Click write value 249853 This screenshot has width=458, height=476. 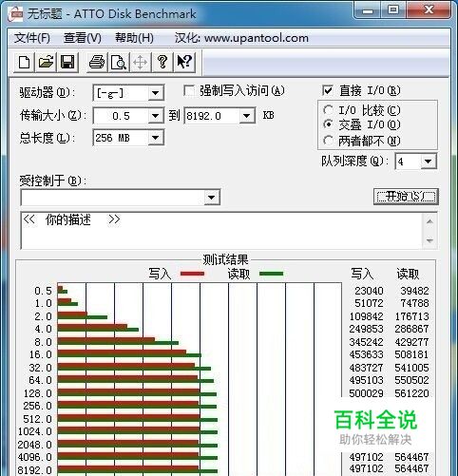pos(366,329)
